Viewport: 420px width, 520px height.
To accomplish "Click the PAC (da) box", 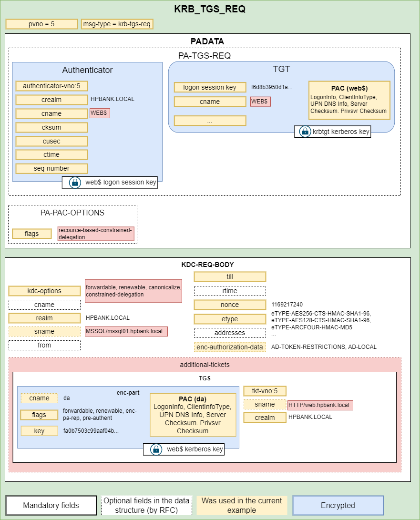I will click(193, 415).
